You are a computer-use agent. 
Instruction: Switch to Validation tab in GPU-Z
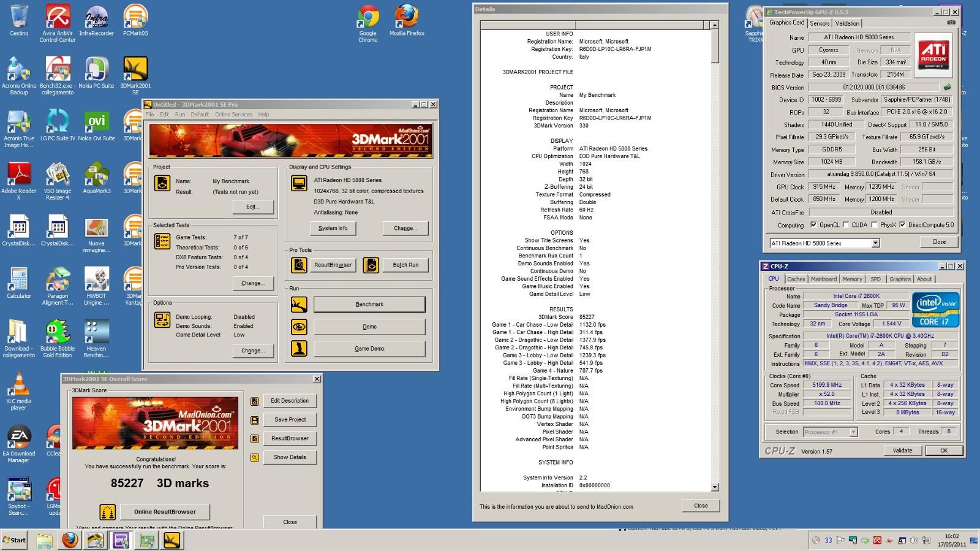847,23
